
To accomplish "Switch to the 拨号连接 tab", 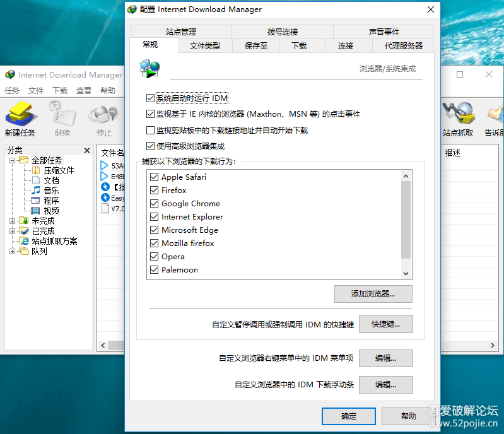I will click(x=283, y=32).
